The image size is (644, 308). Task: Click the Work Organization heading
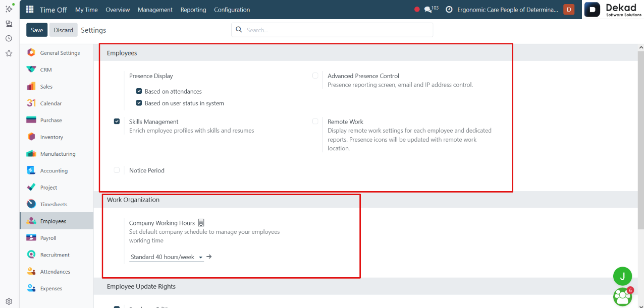[x=133, y=200]
